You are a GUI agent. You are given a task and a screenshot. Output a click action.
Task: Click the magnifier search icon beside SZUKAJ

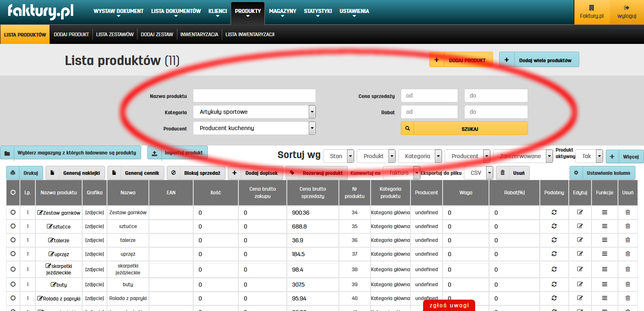pos(407,128)
